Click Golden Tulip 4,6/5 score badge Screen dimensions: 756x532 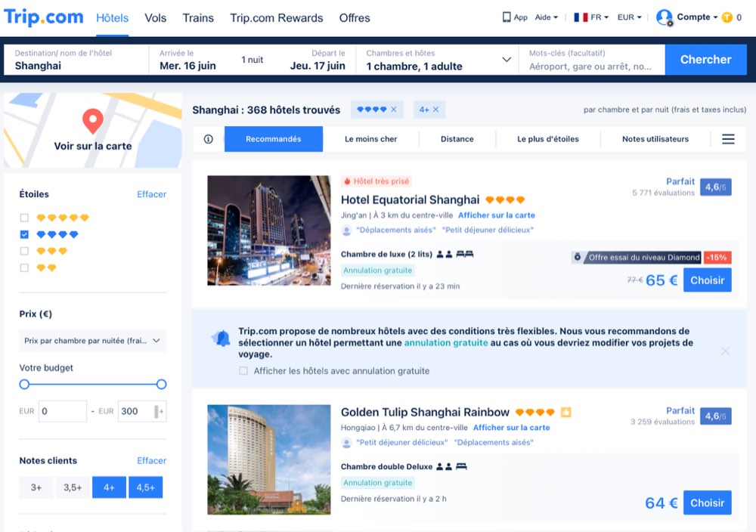715,416
